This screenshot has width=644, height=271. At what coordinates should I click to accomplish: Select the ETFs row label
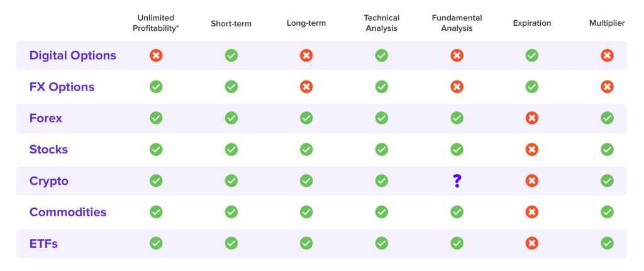pyautogui.click(x=43, y=243)
